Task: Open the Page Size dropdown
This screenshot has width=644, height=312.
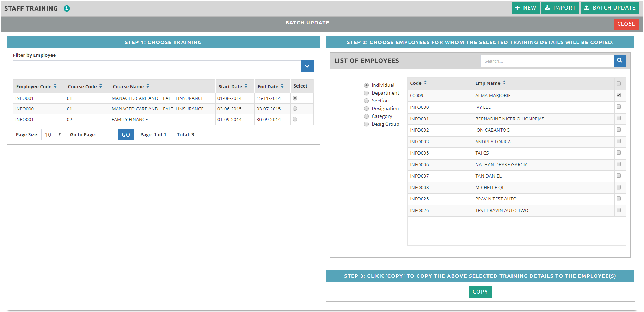Action: click(52, 134)
